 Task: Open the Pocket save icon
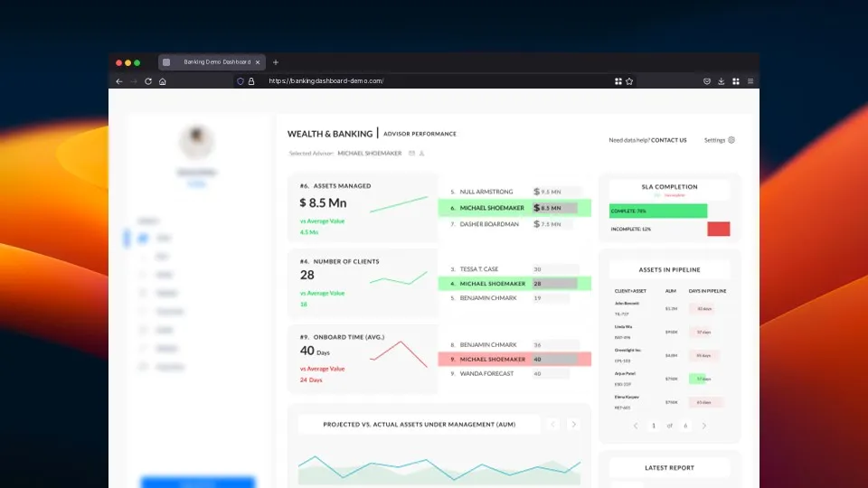point(707,81)
